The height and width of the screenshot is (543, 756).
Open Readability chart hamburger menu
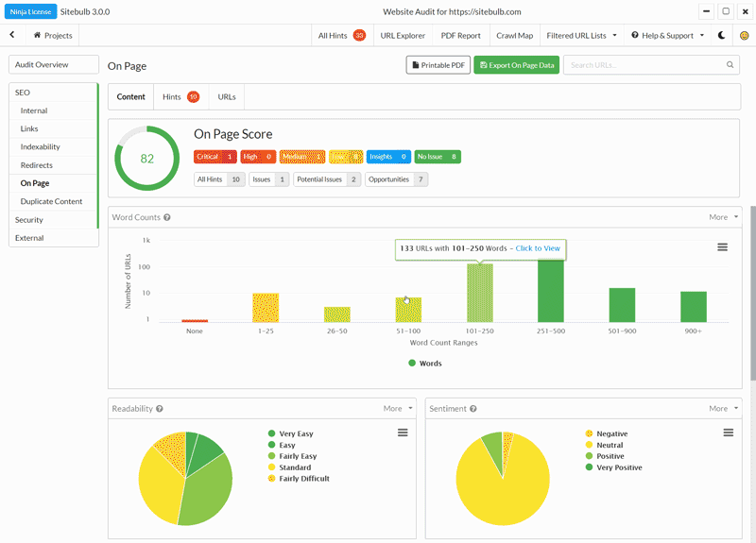pos(403,433)
